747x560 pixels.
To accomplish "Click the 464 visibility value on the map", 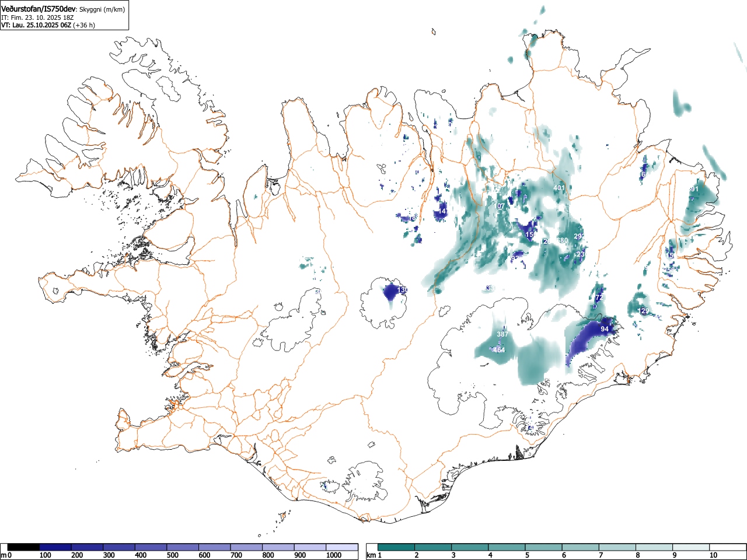I will pyautogui.click(x=499, y=350).
